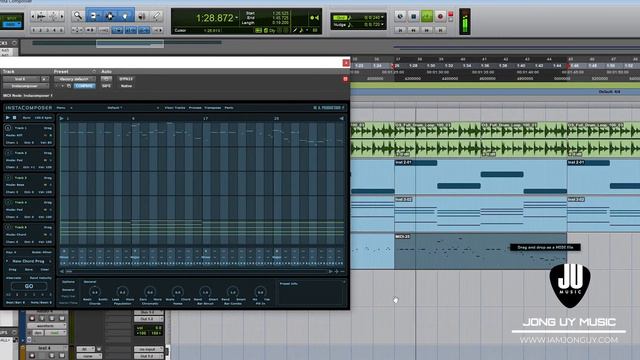Toggle the COMPARE button in plugin header

[84, 86]
